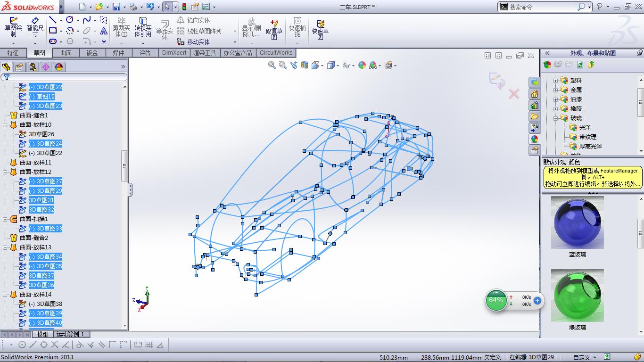Collapse the 玻璃 glass folder
Viewport: 644px width, 362px height.
coord(555,118)
